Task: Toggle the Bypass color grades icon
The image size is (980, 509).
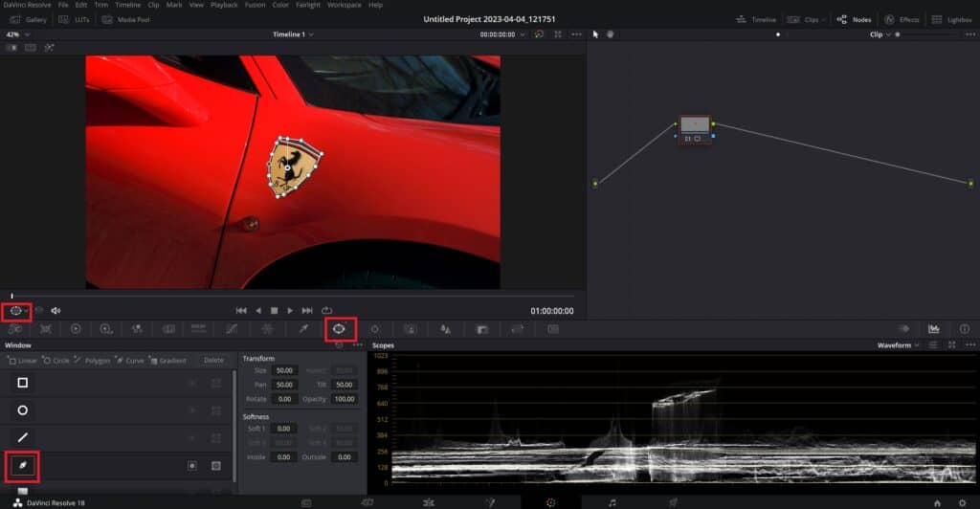Action: point(539,34)
